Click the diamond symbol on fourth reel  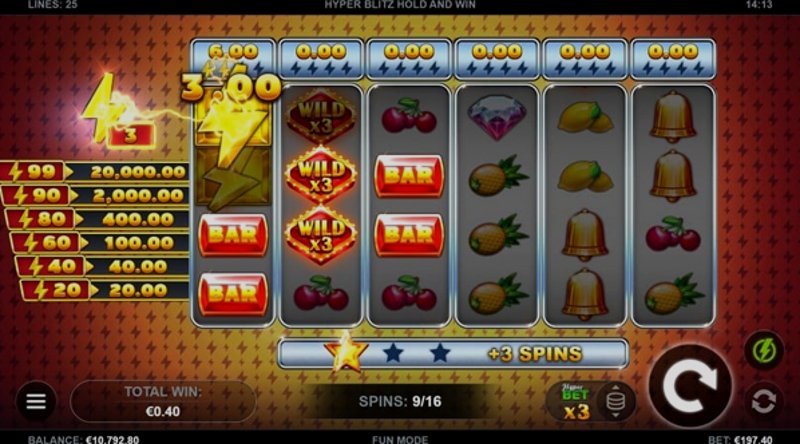pyautogui.click(x=496, y=117)
